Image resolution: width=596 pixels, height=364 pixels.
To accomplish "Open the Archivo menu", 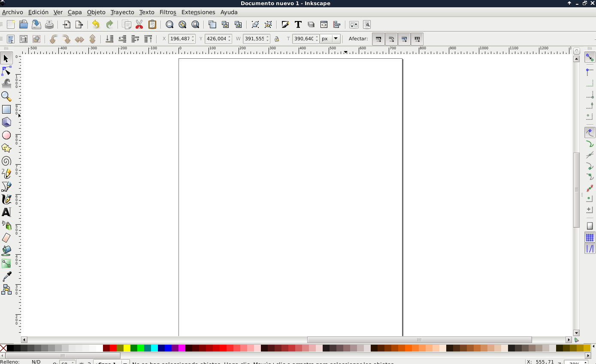I will pyautogui.click(x=13, y=12).
